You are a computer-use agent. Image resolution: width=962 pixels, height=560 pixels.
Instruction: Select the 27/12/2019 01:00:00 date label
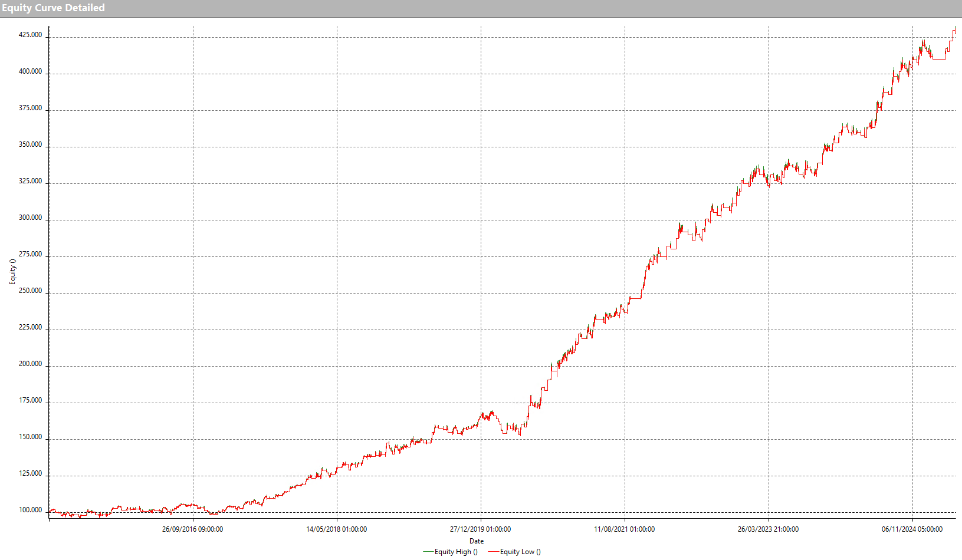[x=480, y=529]
